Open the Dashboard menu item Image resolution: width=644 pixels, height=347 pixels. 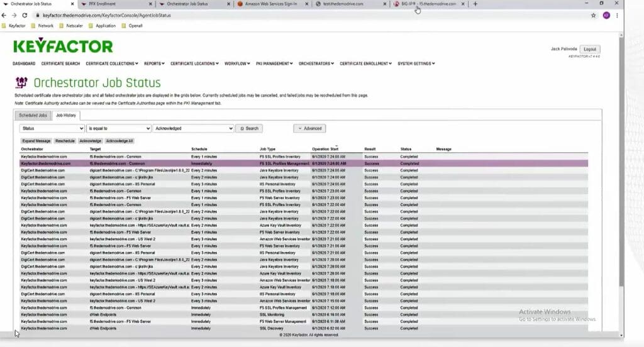point(24,63)
